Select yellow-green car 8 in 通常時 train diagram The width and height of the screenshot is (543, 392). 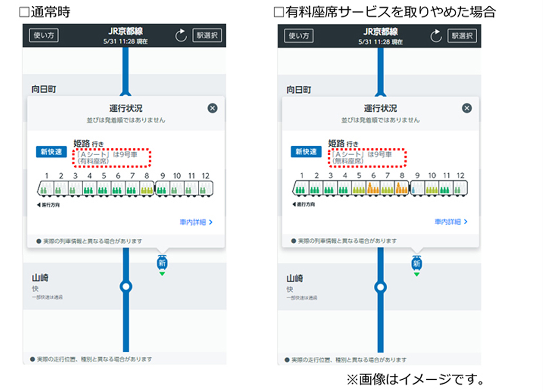[x=146, y=188]
